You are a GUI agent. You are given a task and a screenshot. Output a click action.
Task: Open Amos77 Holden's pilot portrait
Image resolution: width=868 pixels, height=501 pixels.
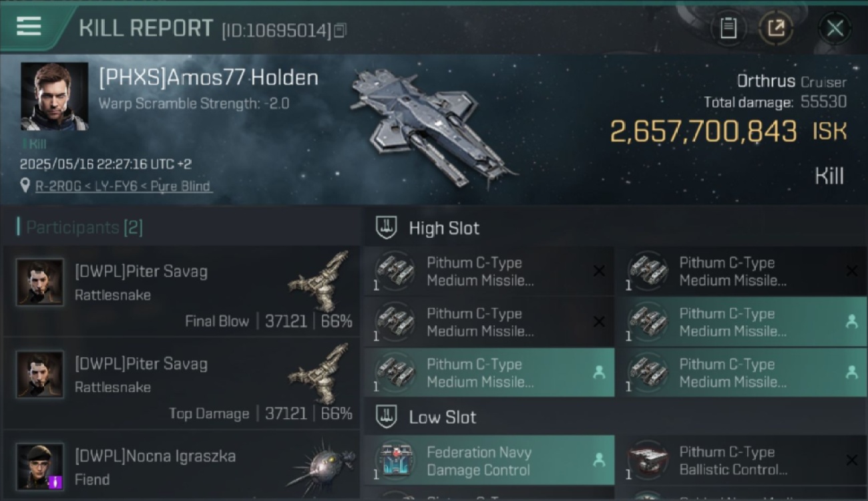[x=54, y=96]
